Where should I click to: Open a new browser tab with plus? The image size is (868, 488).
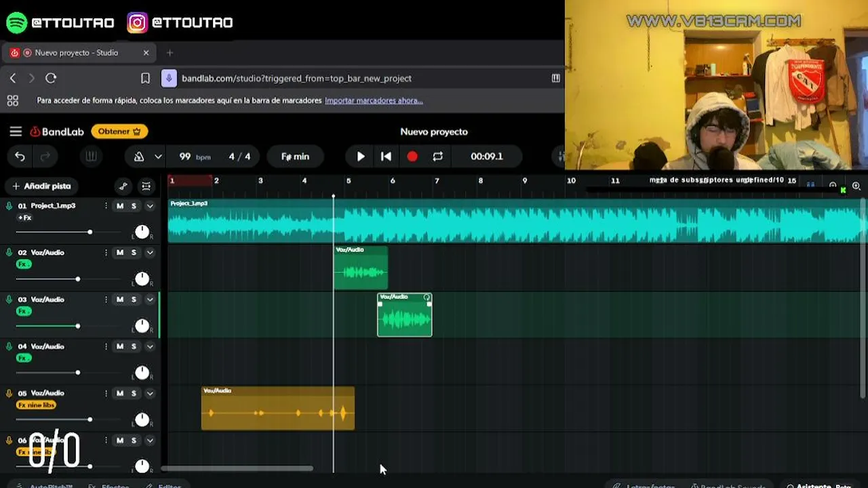coord(170,53)
